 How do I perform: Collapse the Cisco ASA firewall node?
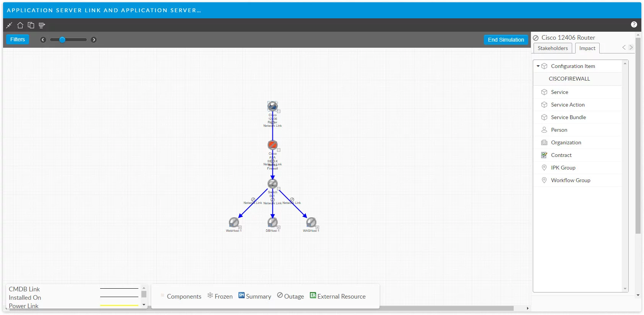279,150
